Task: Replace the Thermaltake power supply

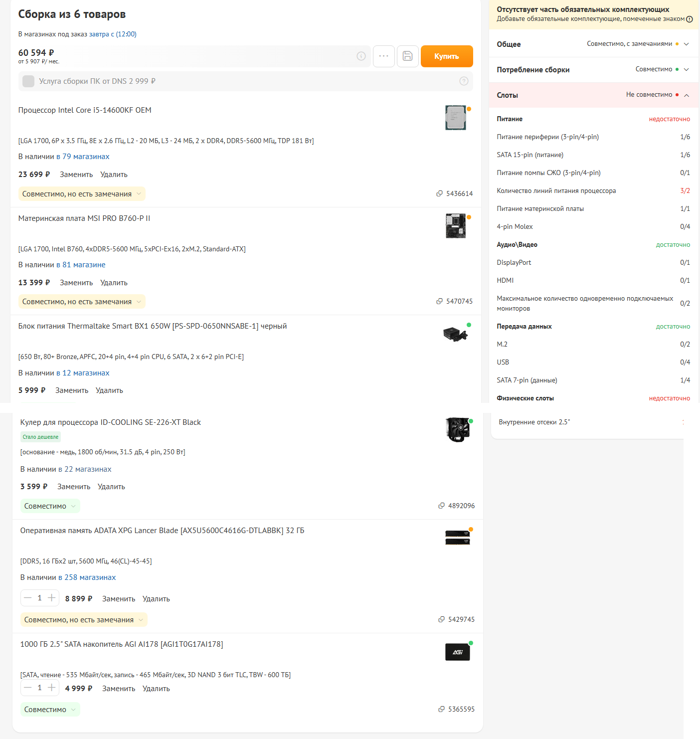Action: [72, 390]
